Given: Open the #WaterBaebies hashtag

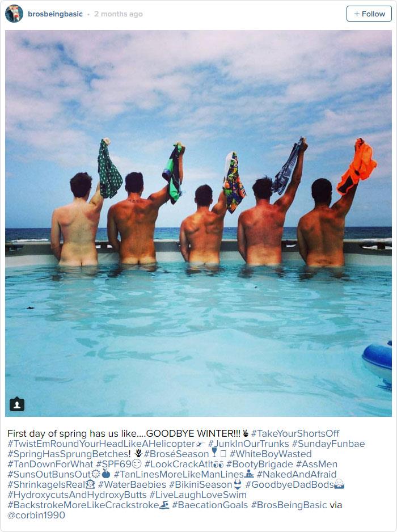Looking at the screenshot, I should [x=132, y=484].
